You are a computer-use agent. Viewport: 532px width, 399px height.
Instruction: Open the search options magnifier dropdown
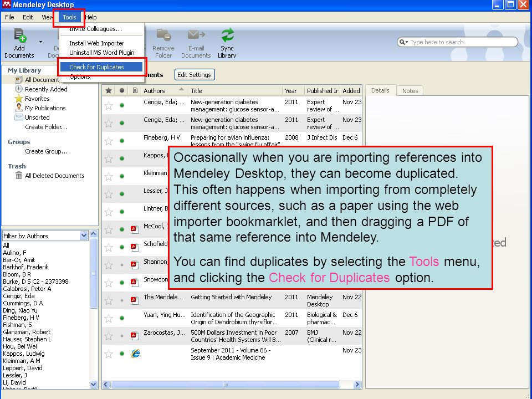(x=403, y=42)
